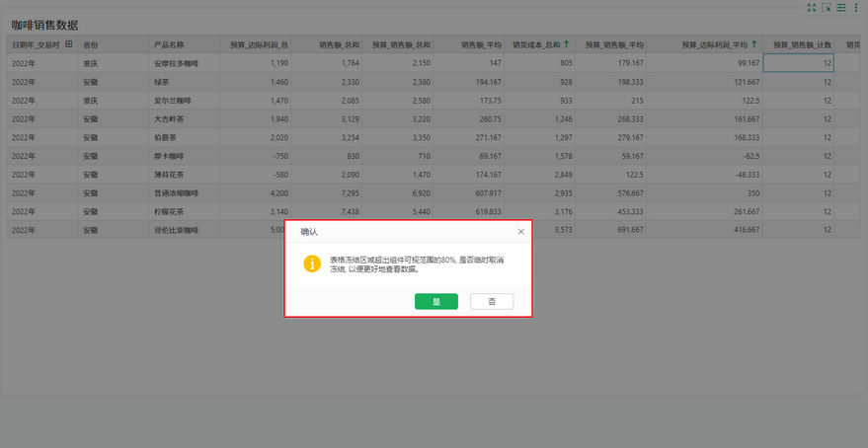The image size is (868, 448).
Task: Close the 确认 dialog with X
Action: tap(520, 232)
